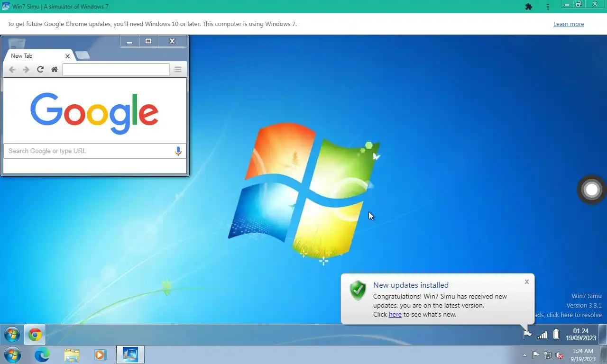Minimize the simulated Chrome window
The image size is (607, 364).
coord(129,42)
